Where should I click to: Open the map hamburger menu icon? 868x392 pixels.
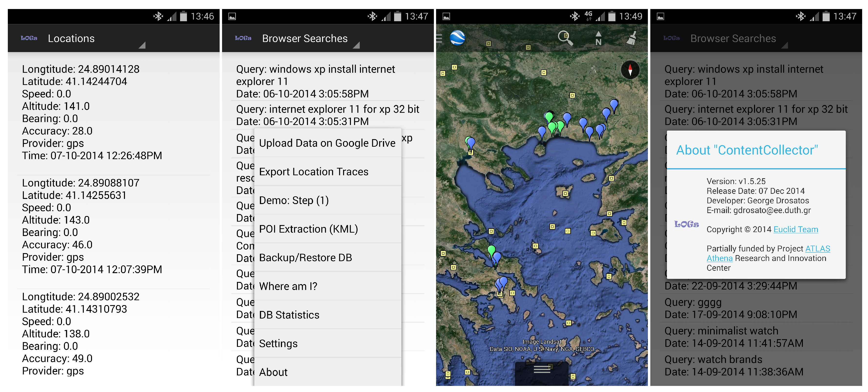(x=439, y=38)
